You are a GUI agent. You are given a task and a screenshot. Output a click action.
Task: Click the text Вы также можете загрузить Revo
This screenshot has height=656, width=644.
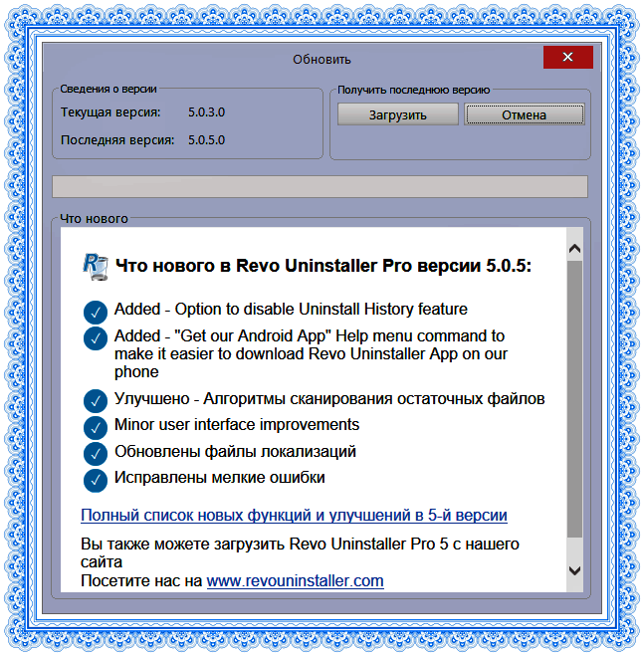[300, 552]
